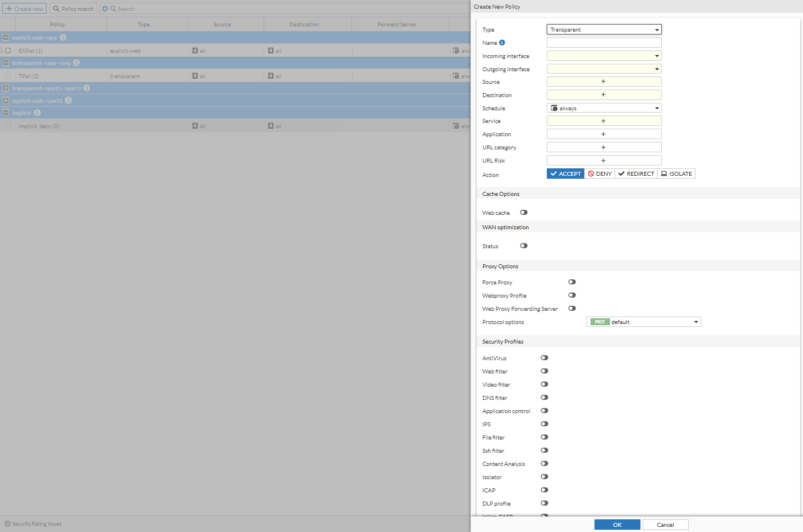The width and height of the screenshot is (803, 532).
Task: Click the plus sign in the Source field
Action: (x=603, y=82)
